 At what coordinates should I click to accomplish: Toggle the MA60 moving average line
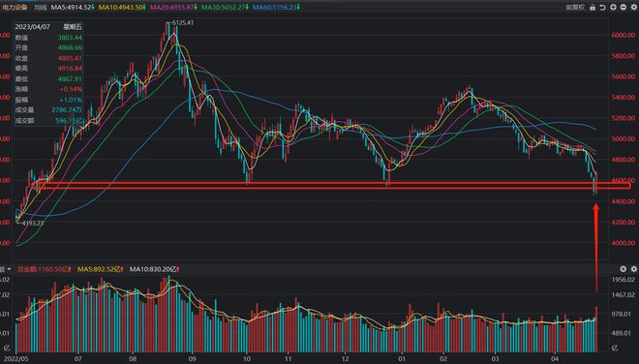click(x=276, y=8)
